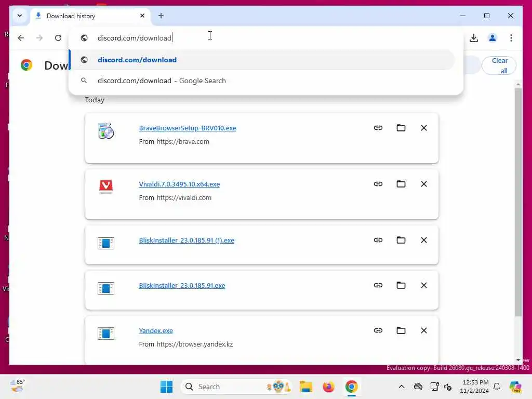Open BliskInstaller_23.0.185.91.exe file link
This screenshot has width=532, height=399.
[x=182, y=285]
